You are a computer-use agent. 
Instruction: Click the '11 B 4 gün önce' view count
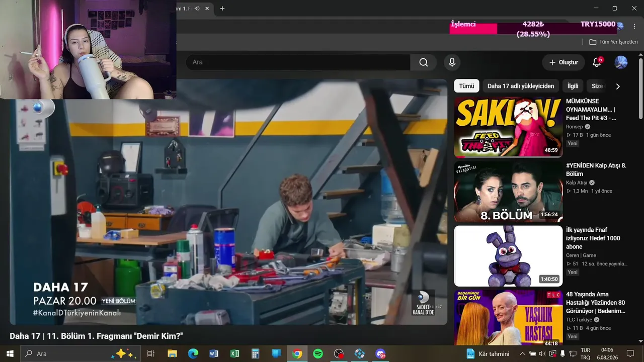(588, 328)
